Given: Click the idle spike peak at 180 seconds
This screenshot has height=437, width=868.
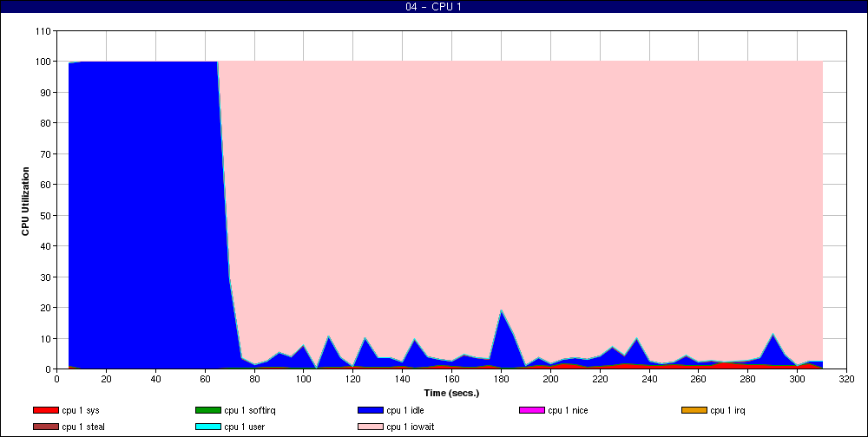Looking at the screenshot, I should point(502,310).
